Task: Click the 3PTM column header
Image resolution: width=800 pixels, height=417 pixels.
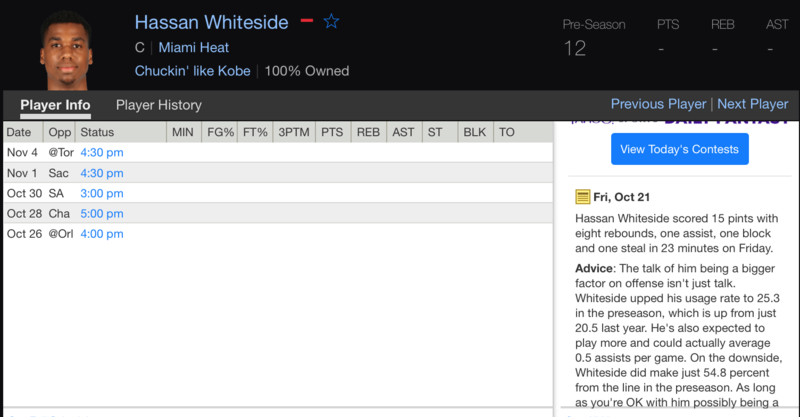Action: (294, 132)
